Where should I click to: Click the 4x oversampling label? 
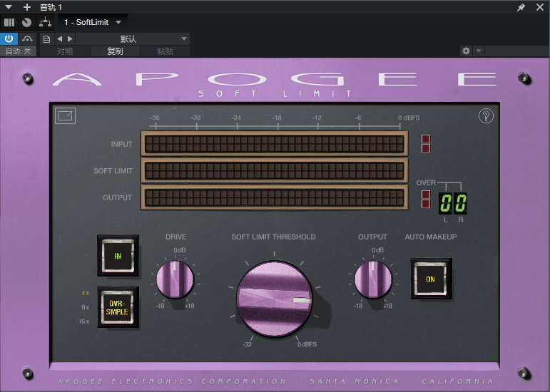tap(85, 293)
